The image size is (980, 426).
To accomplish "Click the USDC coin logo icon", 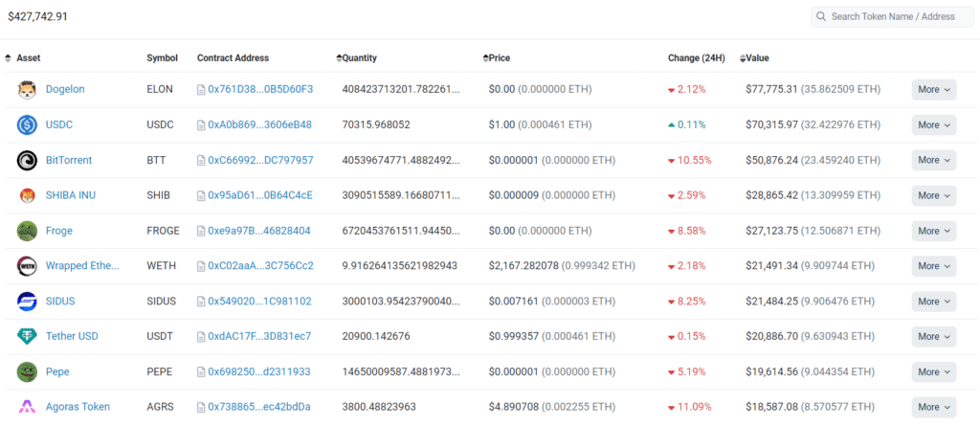I will click(27, 125).
